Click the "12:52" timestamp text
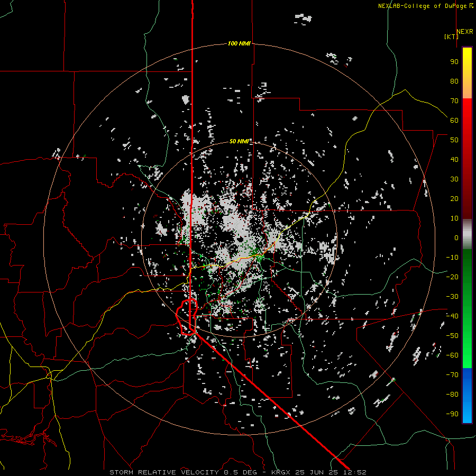 tap(355, 472)
